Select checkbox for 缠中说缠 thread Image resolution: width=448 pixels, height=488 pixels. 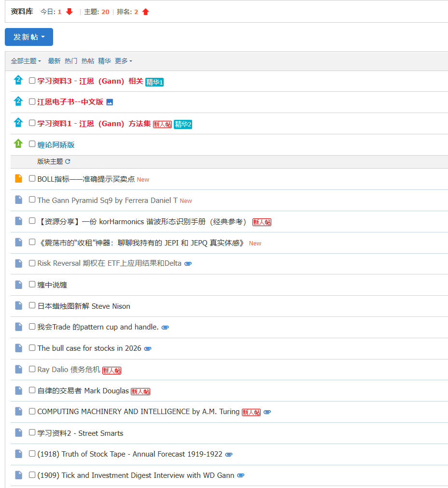coord(32,284)
